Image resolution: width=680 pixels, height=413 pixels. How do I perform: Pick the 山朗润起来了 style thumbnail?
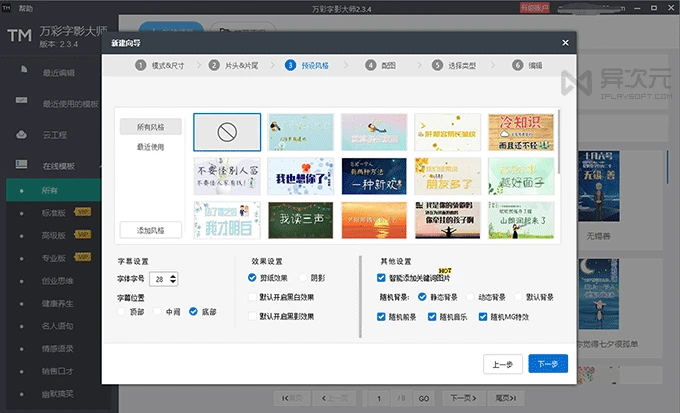tap(521, 220)
